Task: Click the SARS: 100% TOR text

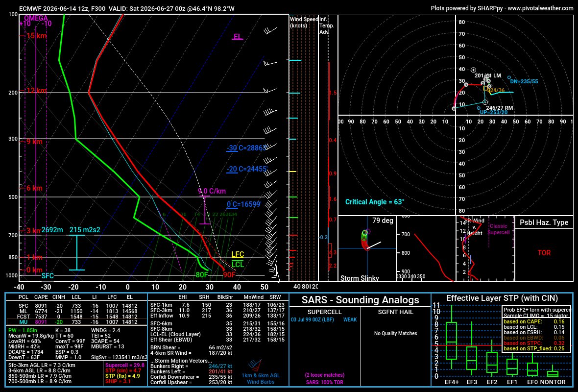Action: click(x=324, y=382)
